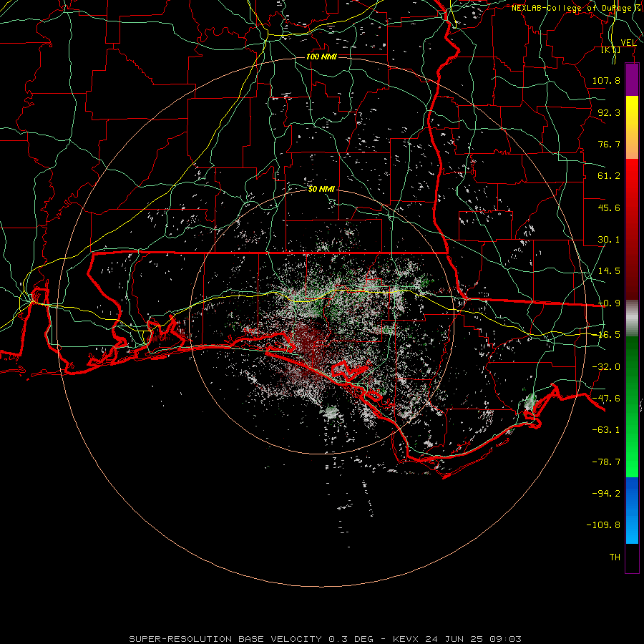Pick the blue segment of the velocity scale
The image size is (644, 644).
(x=632, y=510)
